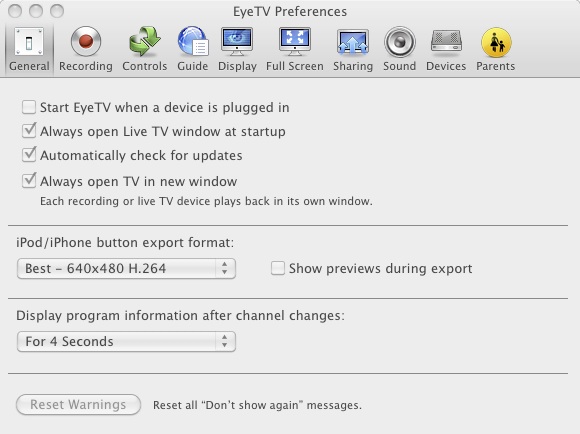Viewport: 580px width, 434px height.
Task: Uncheck Always open TV in new window
Action: (29, 181)
